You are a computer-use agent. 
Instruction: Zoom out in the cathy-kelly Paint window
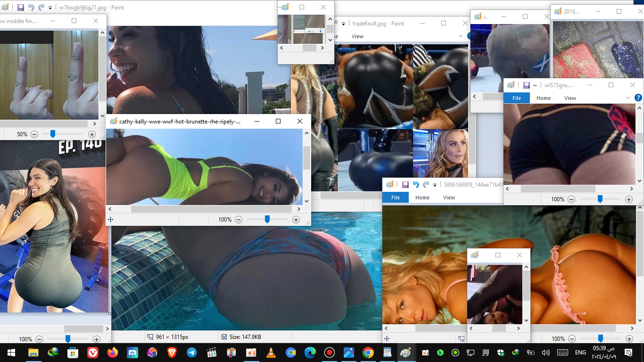[239, 219]
